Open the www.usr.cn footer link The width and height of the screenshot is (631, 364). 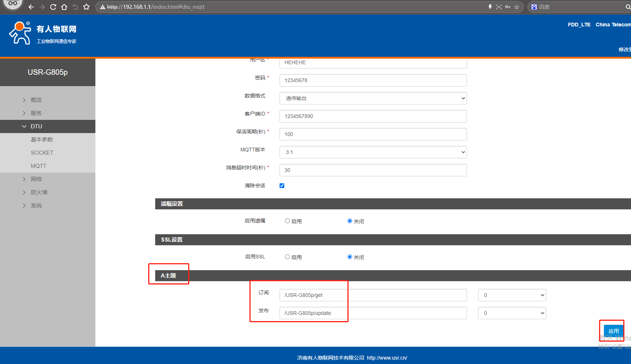387,358
